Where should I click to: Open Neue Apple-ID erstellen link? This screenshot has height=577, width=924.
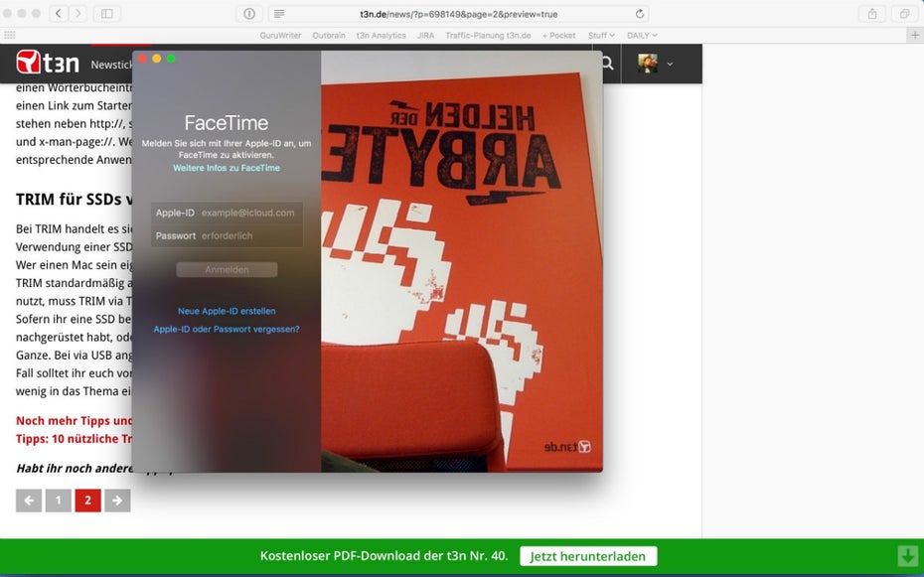tap(227, 311)
